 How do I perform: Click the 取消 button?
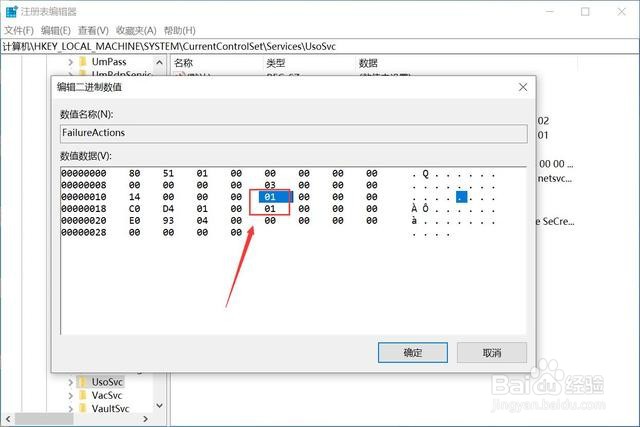[492, 352]
